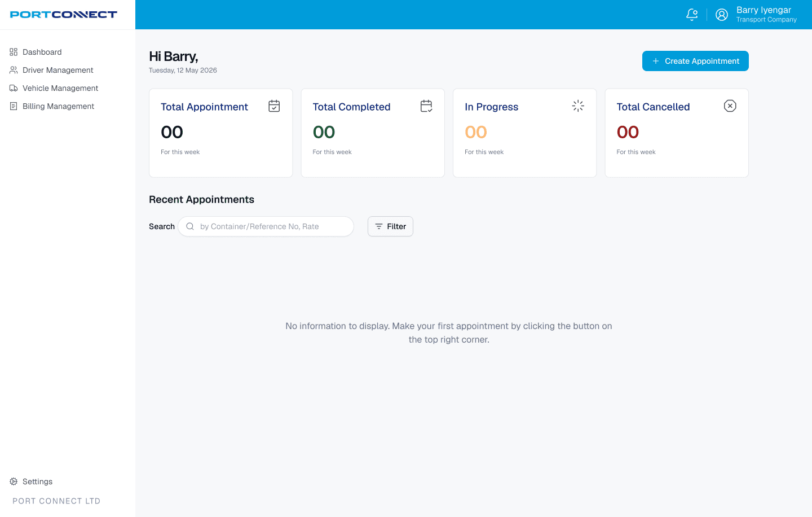This screenshot has width=812, height=517.
Task: Click the Total Cancelled card title
Action: [653, 107]
